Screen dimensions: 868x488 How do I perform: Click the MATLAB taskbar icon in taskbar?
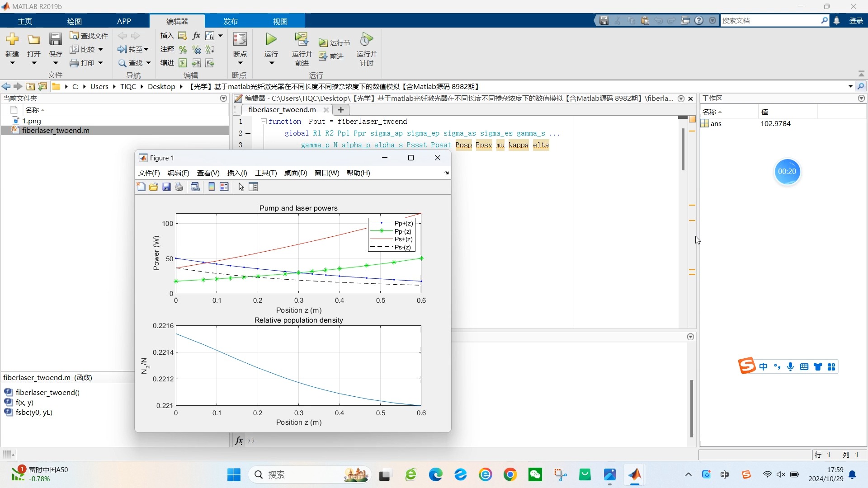tap(634, 474)
